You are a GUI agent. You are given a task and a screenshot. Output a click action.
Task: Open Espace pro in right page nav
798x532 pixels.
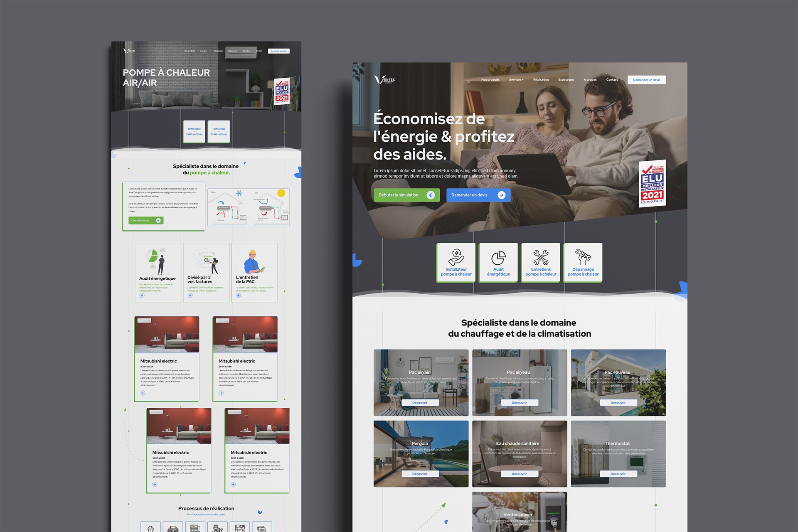tap(566, 80)
